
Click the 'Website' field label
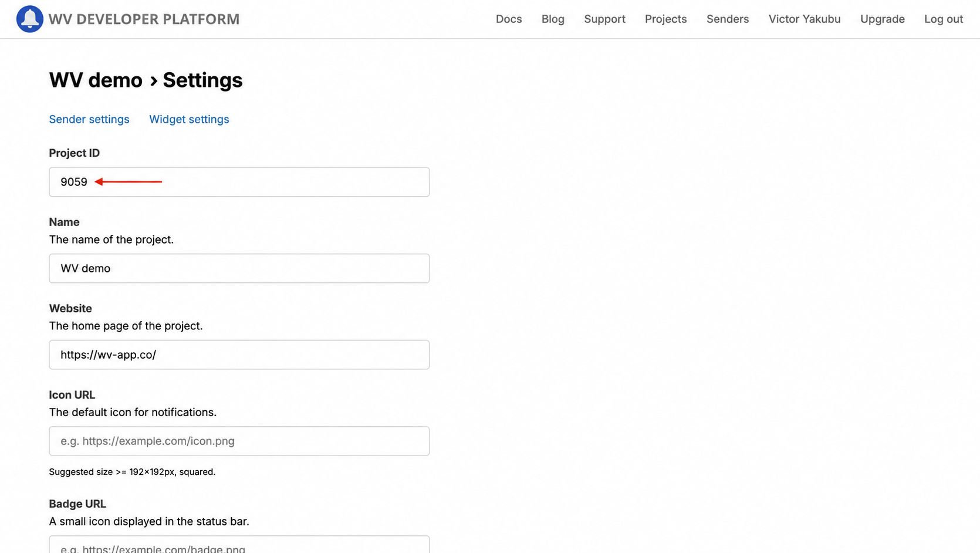coord(70,309)
